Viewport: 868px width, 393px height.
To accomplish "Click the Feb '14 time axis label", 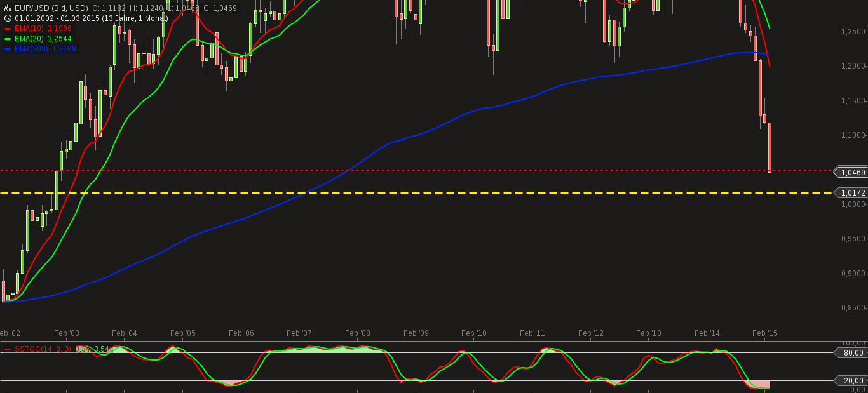I will (x=707, y=333).
